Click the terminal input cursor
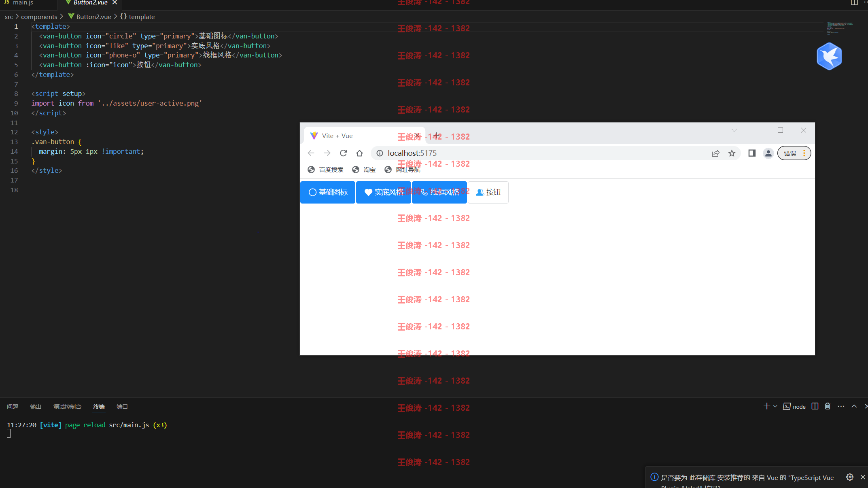This screenshot has height=488, width=868. point(9,434)
